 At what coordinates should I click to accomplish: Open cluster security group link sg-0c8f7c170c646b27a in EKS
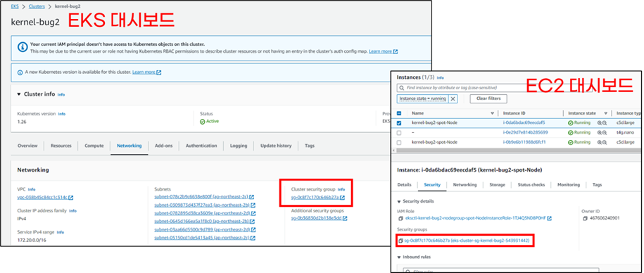315,198
